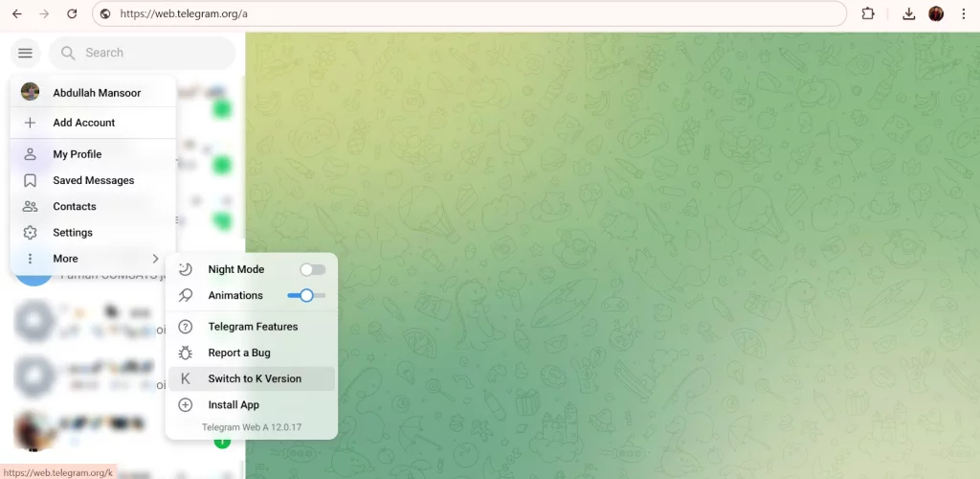Expand the More submenu chevron
Viewport: 980px width, 479px height.
[x=156, y=259]
